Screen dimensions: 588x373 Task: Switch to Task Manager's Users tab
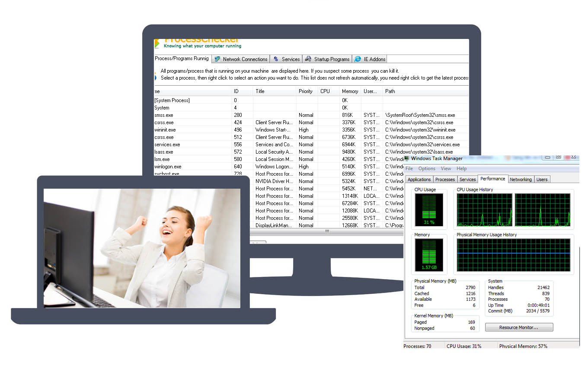542,180
